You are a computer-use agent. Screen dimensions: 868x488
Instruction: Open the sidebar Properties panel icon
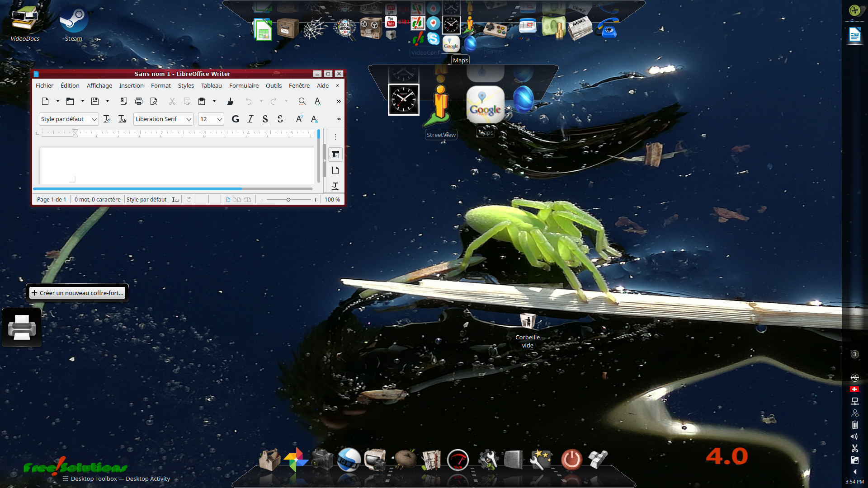click(x=335, y=155)
